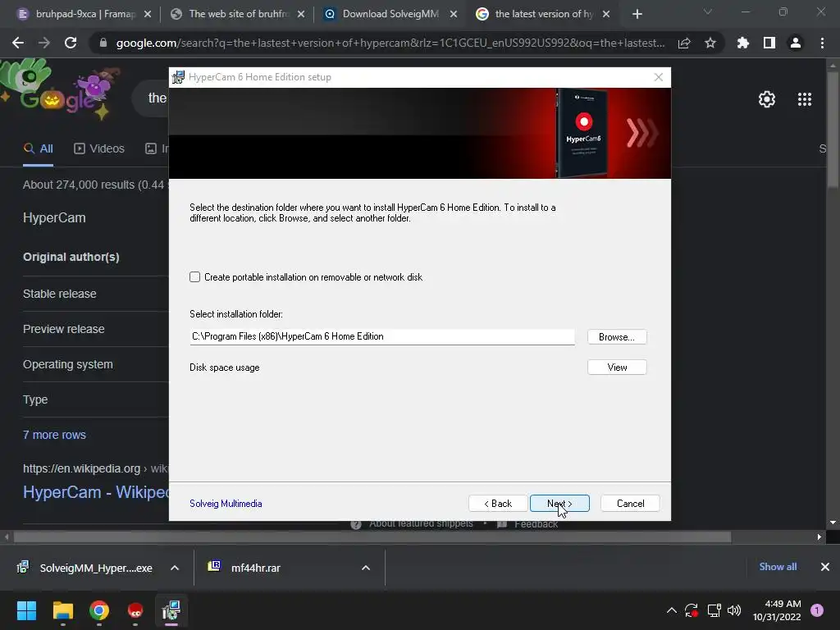Select the Videos search filter

[99, 149]
